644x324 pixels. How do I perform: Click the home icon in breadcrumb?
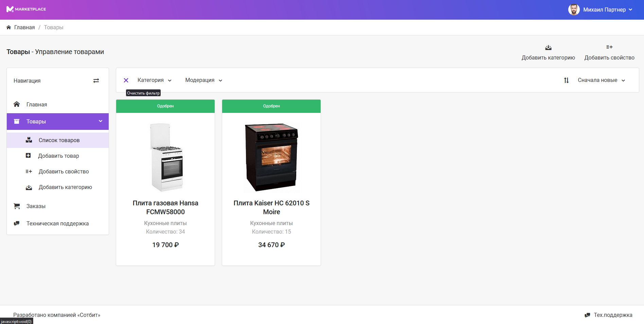(x=9, y=27)
